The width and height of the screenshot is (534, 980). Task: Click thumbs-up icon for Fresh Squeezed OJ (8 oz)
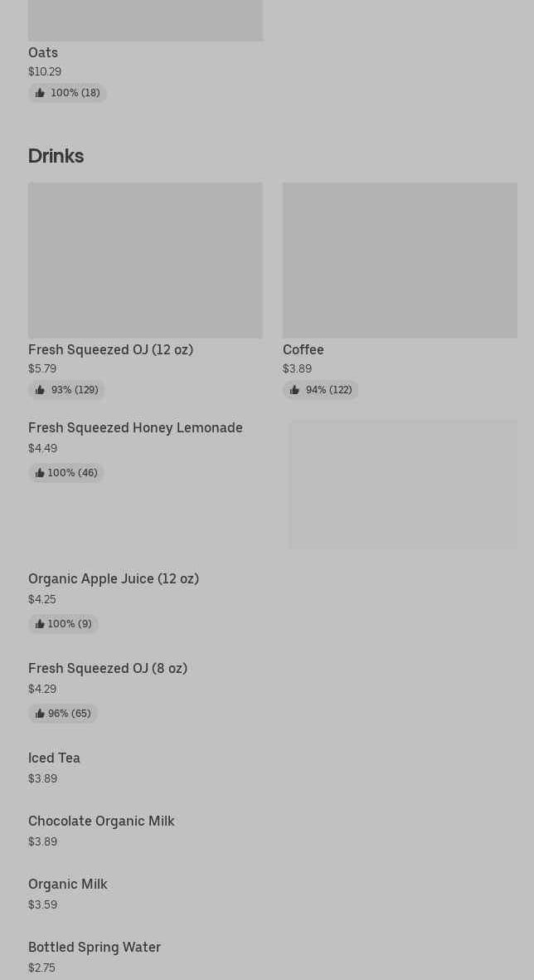point(40,714)
